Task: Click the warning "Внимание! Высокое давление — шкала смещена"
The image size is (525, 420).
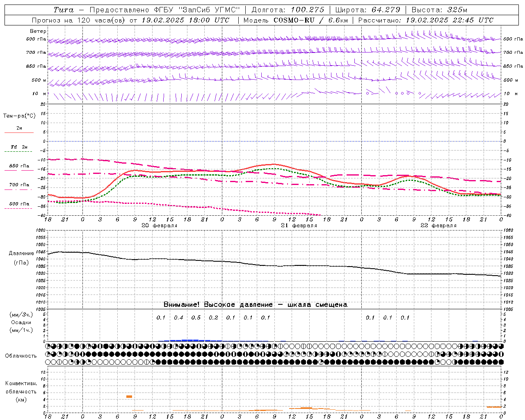Action: 255,304
